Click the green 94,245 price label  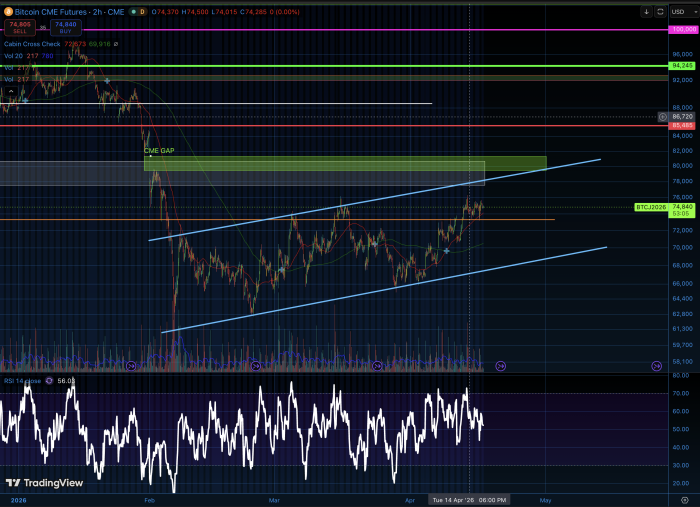click(x=683, y=67)
